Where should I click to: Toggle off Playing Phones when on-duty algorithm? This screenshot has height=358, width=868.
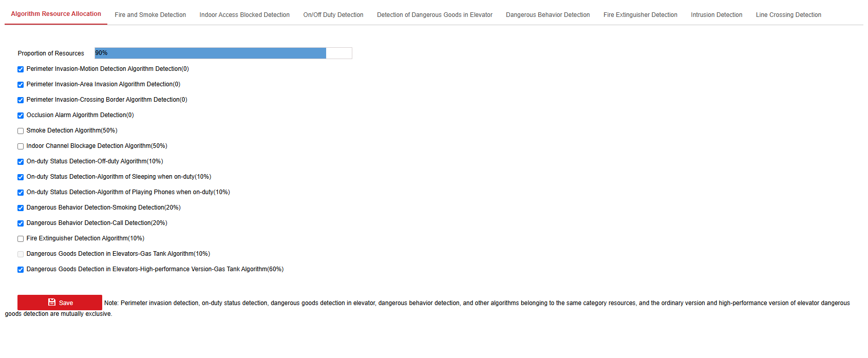pos(21,193)
